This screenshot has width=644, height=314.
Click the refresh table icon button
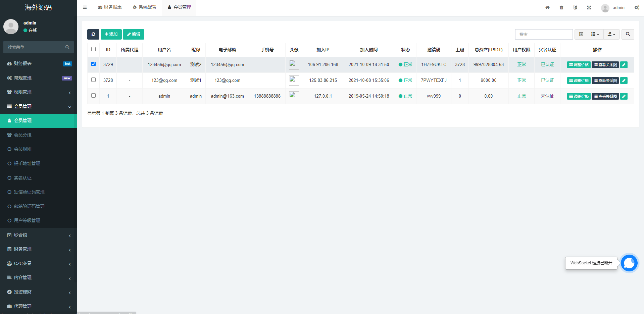tap(93, 34)
